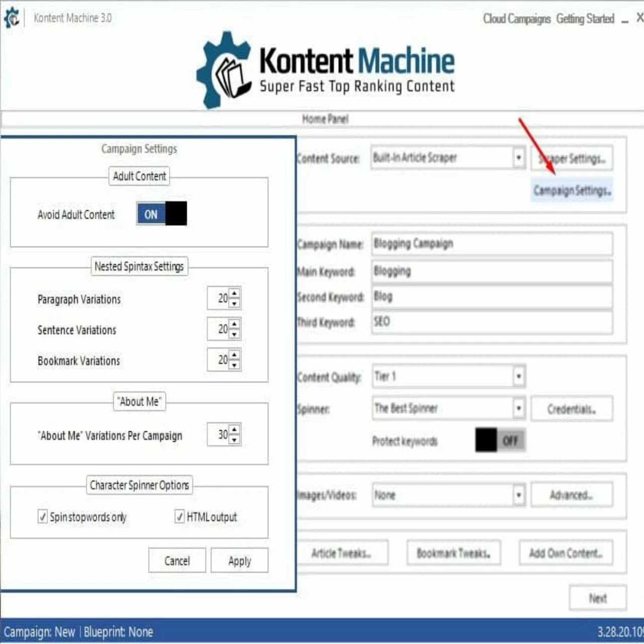Open Scraper Settings

[572, 158]
